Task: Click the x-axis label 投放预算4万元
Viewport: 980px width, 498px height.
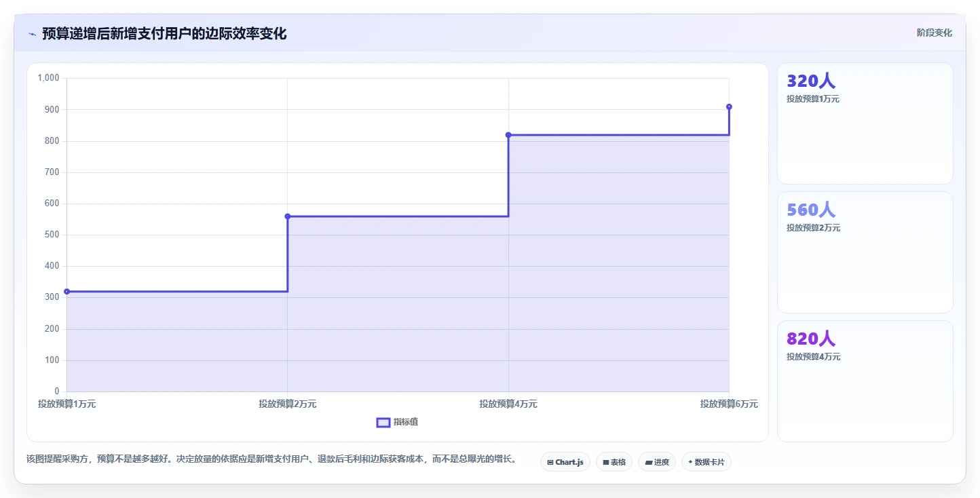Action: [508, 404]
